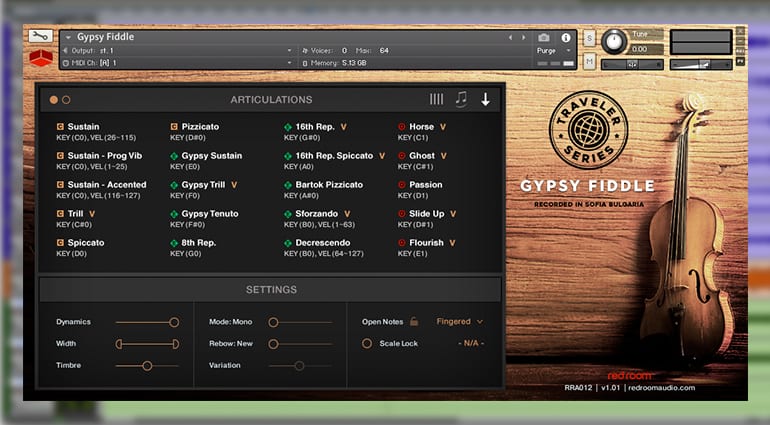Open the wrench instrument edit tool

click(x=40, y=36)
